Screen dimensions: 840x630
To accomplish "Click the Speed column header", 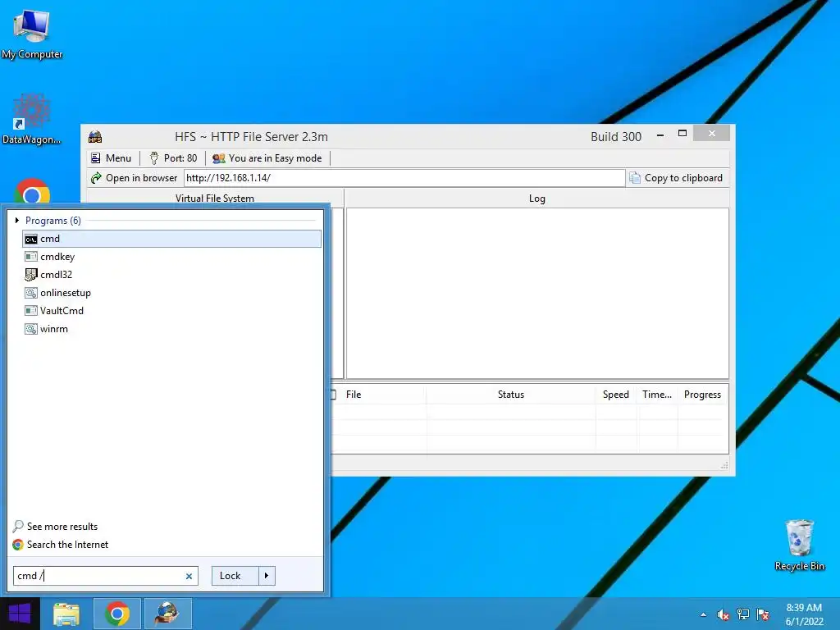I will [x=616, y=395].
